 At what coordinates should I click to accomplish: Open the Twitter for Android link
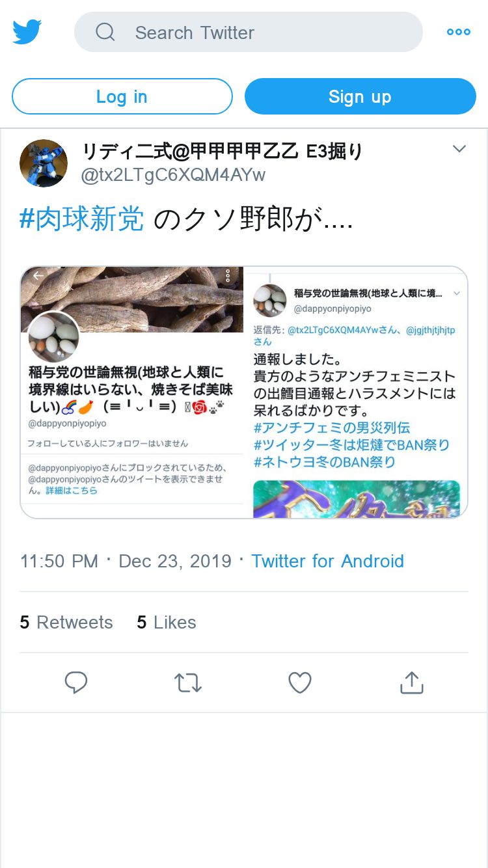click(327, 561)
